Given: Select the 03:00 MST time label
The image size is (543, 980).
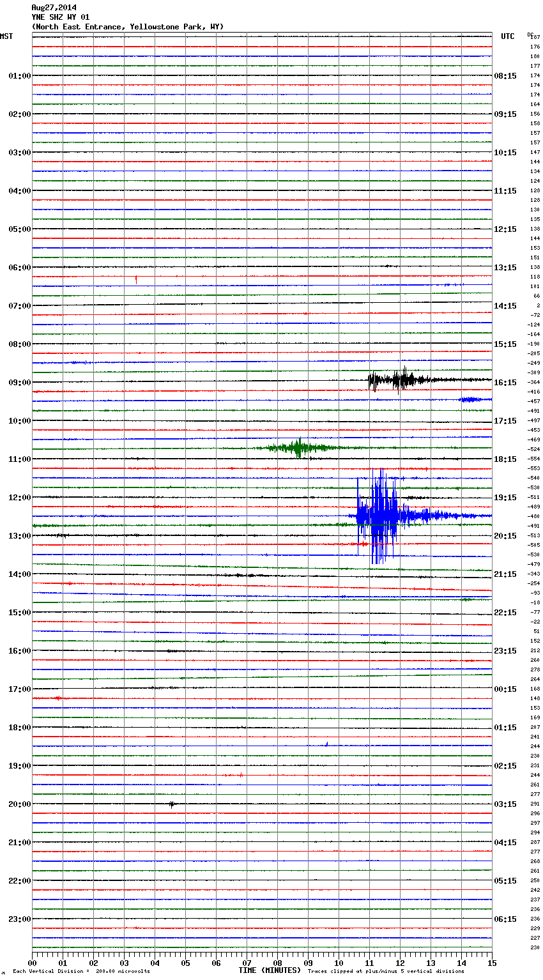Looking at the screenshot, I should (19, 153).
